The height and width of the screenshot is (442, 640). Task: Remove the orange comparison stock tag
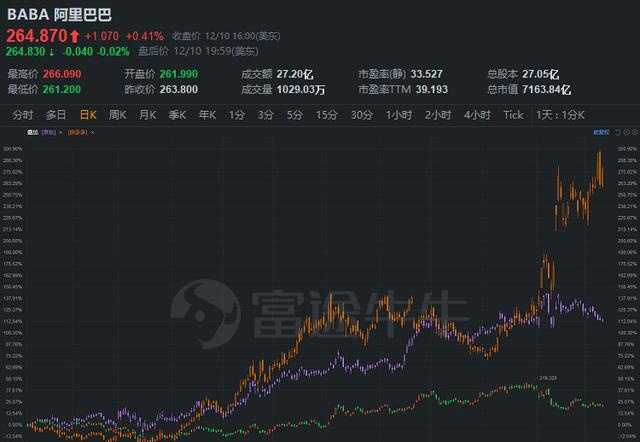point(93,133)
